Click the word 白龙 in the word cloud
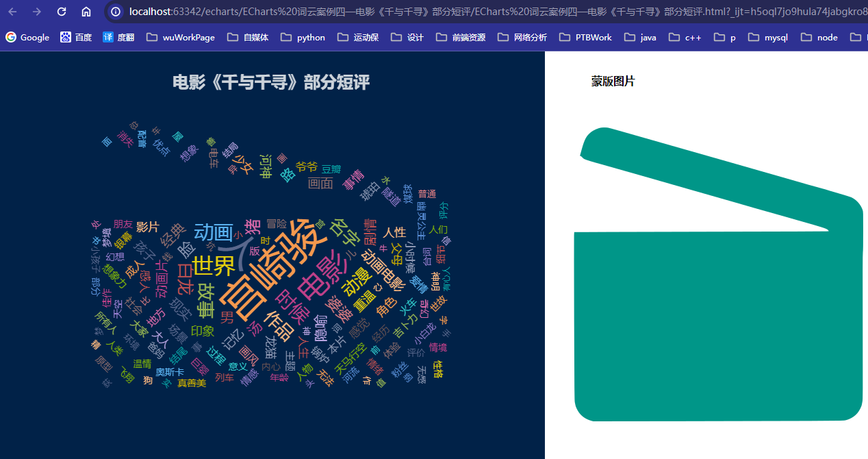Image resolution: width=868 pixels, height=459 pixels. (x=186, y=278)
